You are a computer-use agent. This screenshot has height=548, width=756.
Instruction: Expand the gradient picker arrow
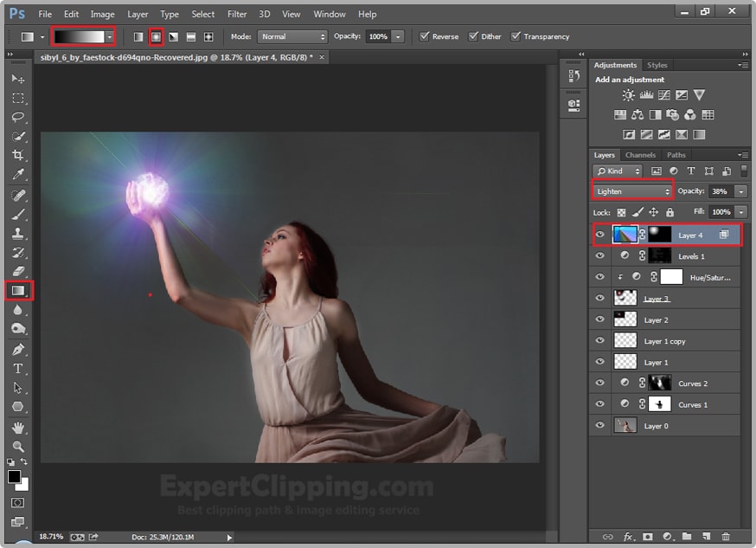click(x=109, y=37)
